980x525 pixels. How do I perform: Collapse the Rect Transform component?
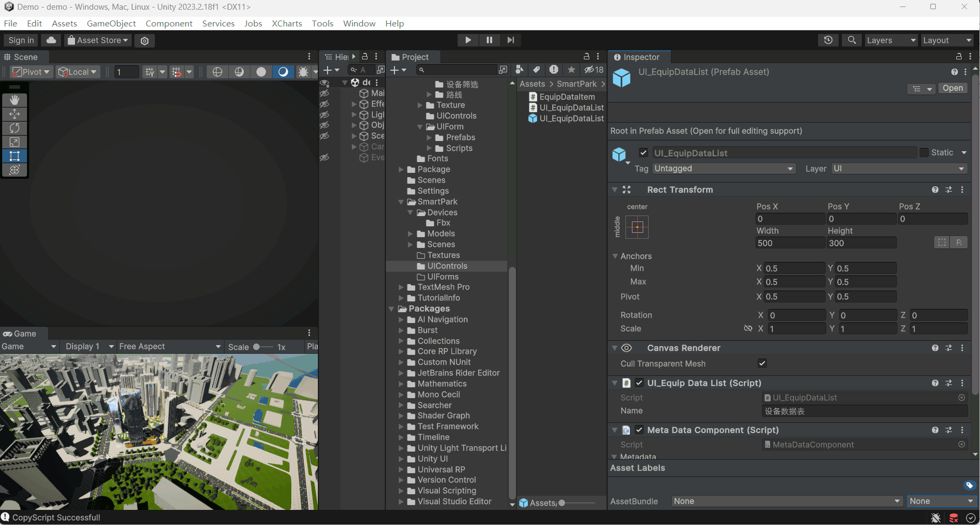(x=615, y=190)
